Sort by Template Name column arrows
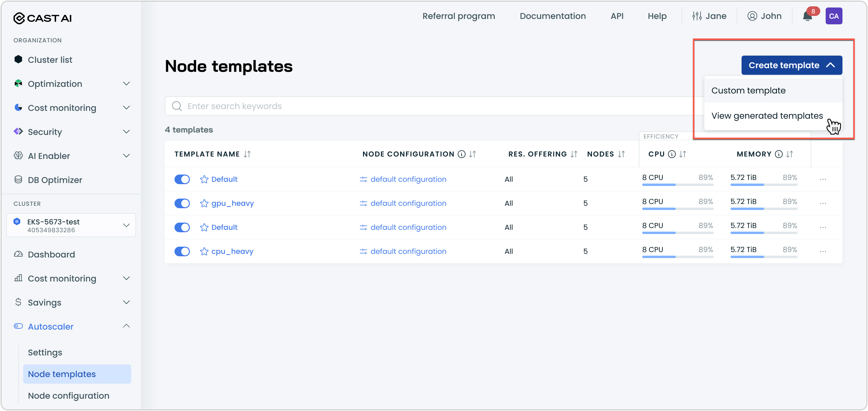Viewport: 868px width, 411px height. click(x=247, y=154)
